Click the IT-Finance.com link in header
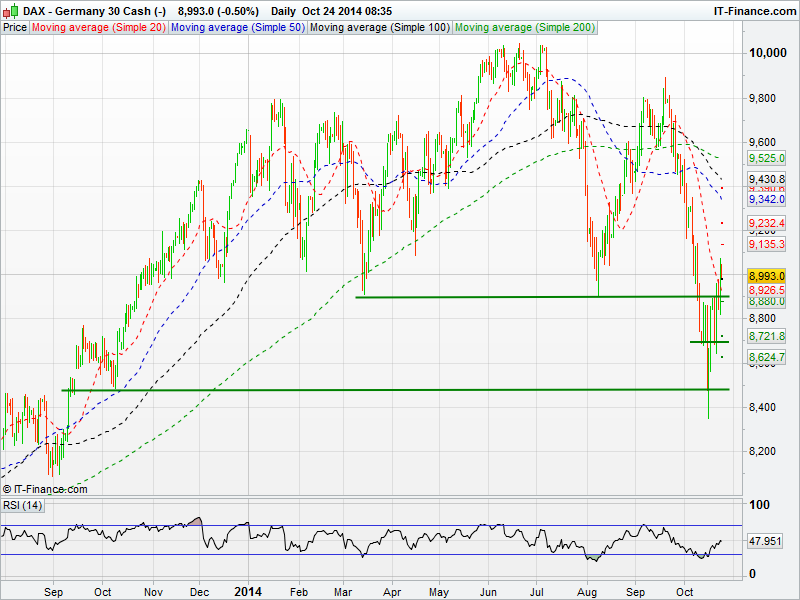 tap(753, 10)
